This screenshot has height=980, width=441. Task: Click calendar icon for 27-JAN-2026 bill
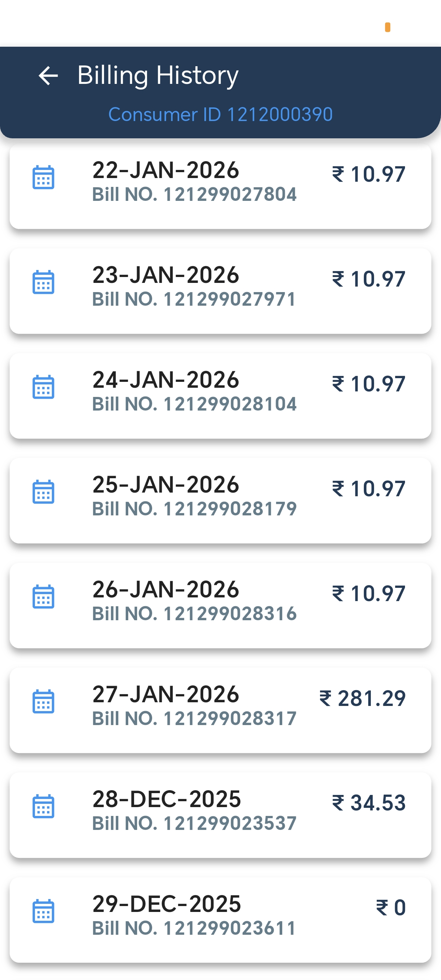[x=43, y=702]
